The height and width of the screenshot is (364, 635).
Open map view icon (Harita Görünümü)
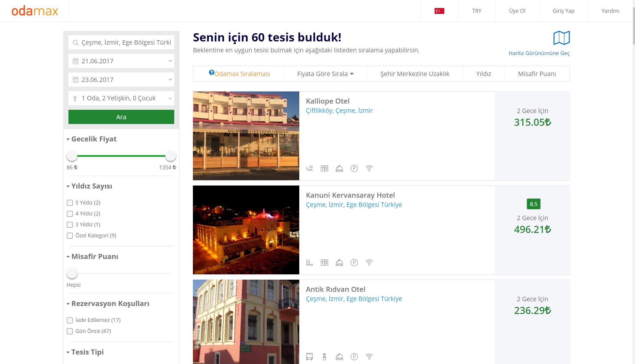(561, 38)
